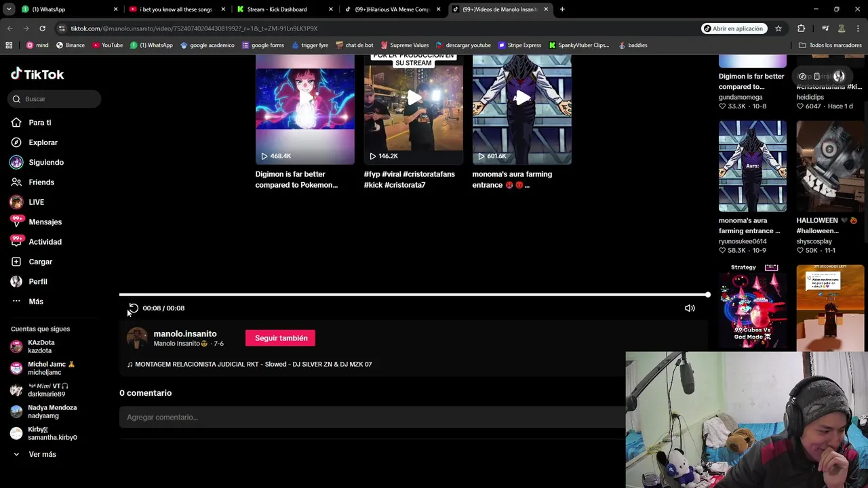Open monoma's aura thumbnail in right sidebar

753,166
